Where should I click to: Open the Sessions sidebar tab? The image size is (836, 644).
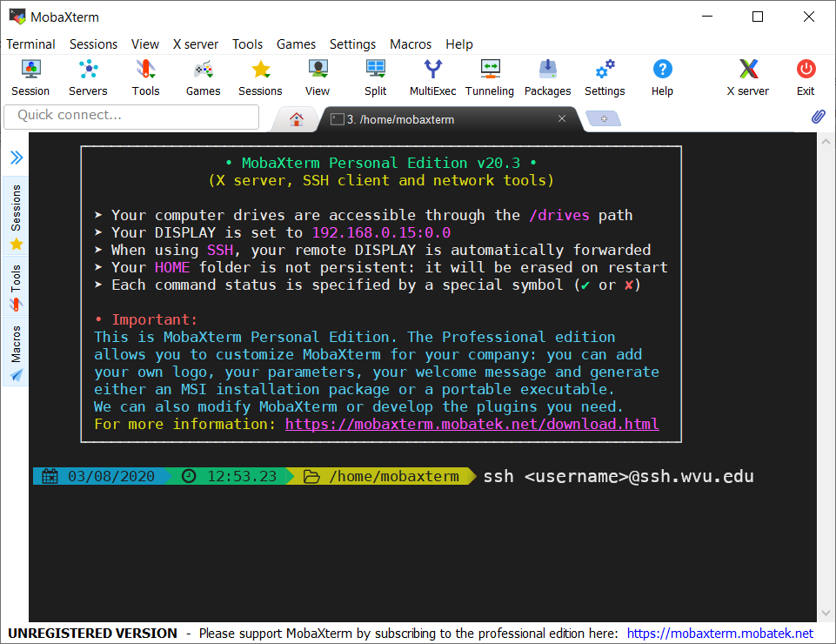pyautogui.click(x=16, y=218)
